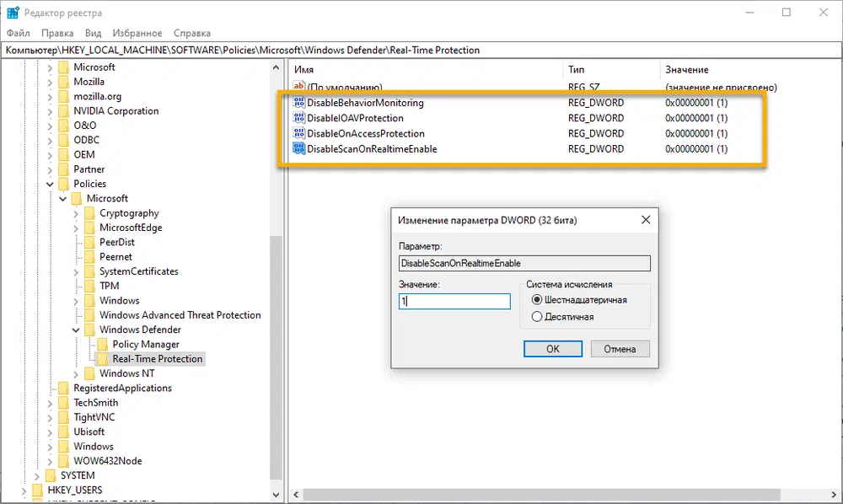Click the DWORD icon beside DisableIOAVProtection
Screen dimensions: 843x504
click(299, 118)
